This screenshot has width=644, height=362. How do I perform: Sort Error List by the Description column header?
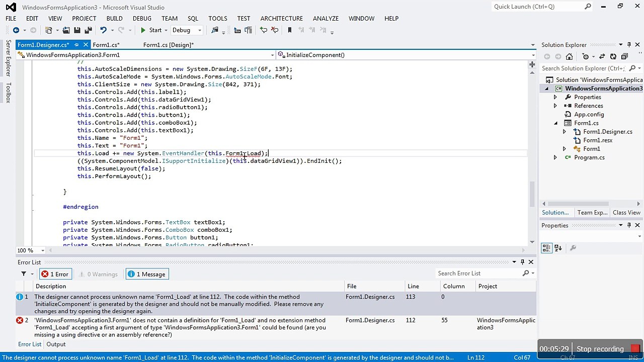[x=189, y=286]
